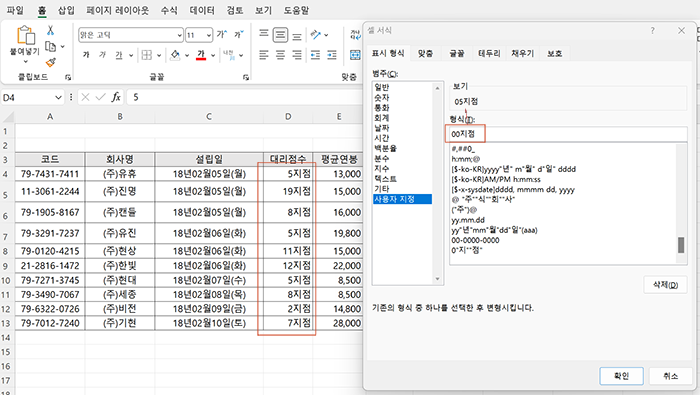
Task: Align cell text left
Action: (264, 55)
